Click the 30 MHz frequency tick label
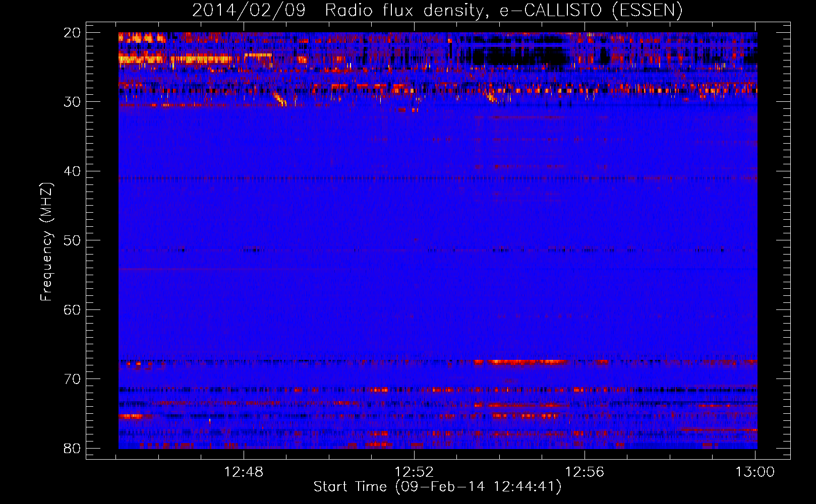Image resolution: width=816 pixels, height=504 pixels. tap(72, 102)
